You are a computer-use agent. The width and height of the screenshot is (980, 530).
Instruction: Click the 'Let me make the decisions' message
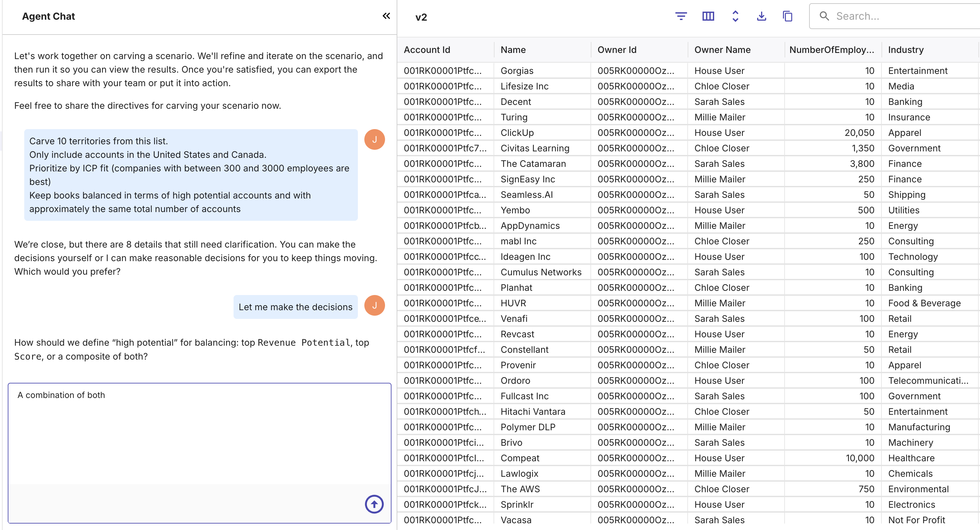click(x=295, y=307)
